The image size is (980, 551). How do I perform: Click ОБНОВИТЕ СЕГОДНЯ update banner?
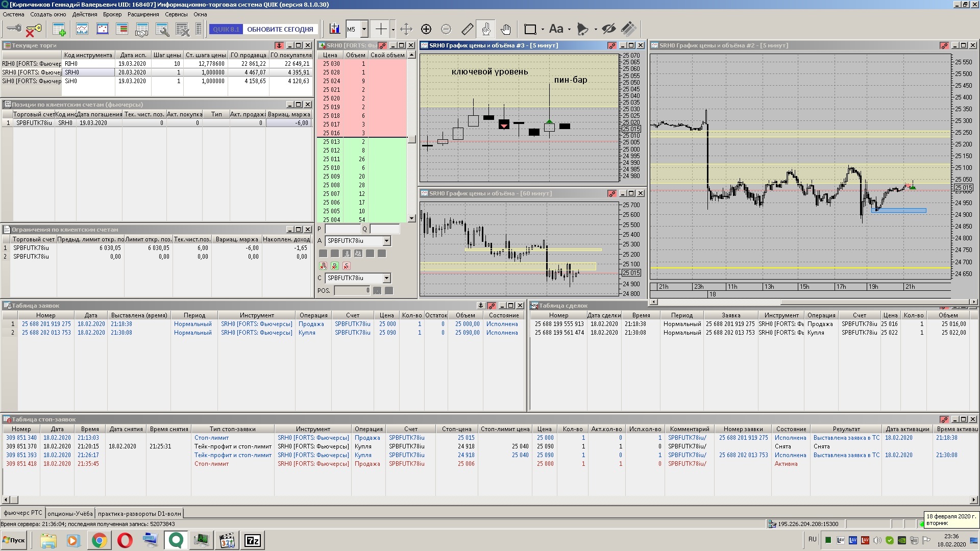pyautogui.click(x=280, y=29)
